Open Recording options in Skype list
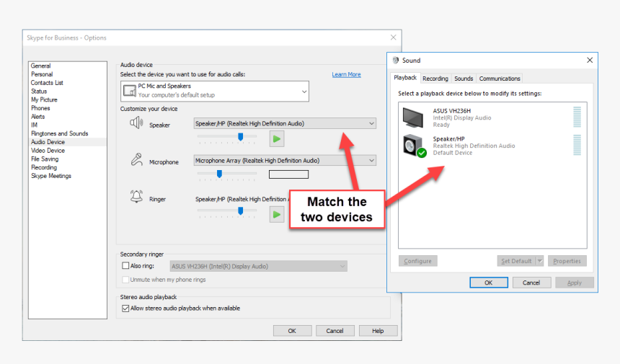 coord(44,167)
